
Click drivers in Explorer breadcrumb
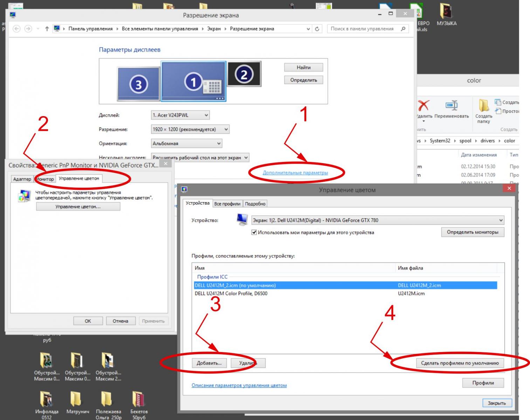click(x=488, y=141)
